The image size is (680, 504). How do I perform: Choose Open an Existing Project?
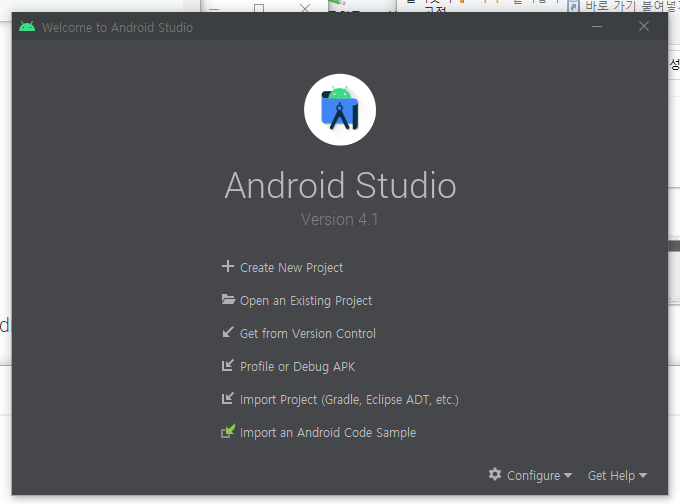[306, 301]
